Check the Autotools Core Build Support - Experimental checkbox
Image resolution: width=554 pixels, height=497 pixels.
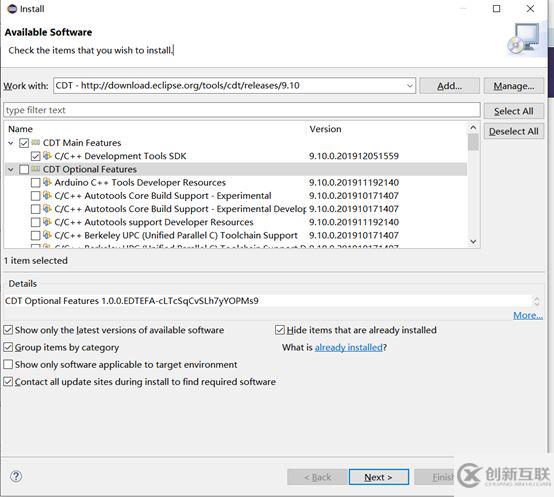click(x=36, y=196)
